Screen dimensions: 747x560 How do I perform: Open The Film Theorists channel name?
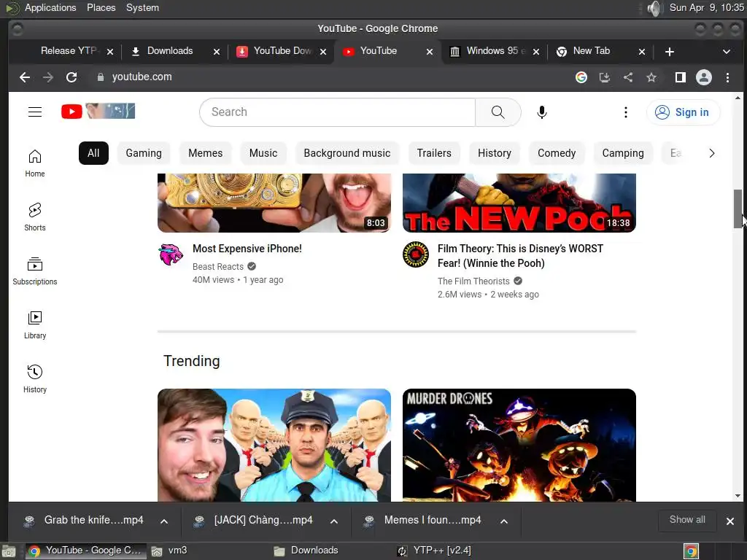click(473, 281)
